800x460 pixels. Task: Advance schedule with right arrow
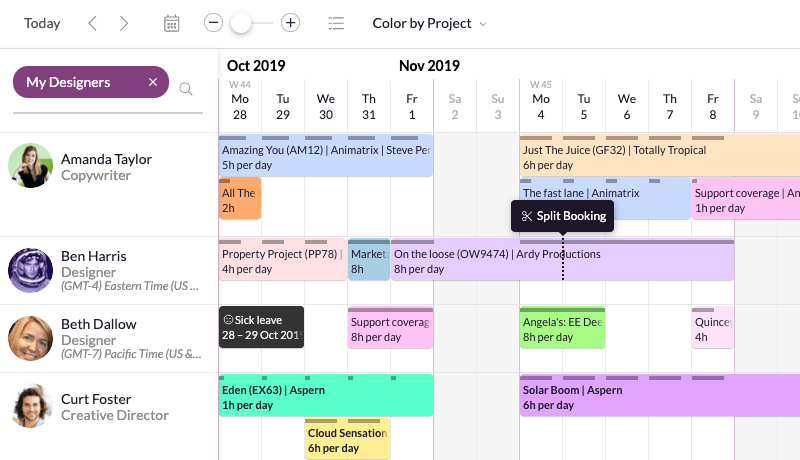click(123, 23)
